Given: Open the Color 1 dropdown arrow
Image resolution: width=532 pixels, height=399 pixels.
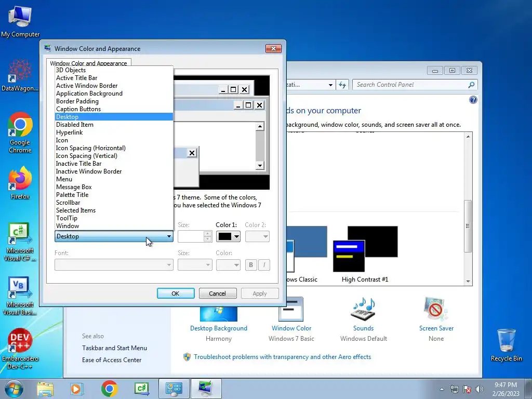Looking at the screenshot, I should point(236,236).
